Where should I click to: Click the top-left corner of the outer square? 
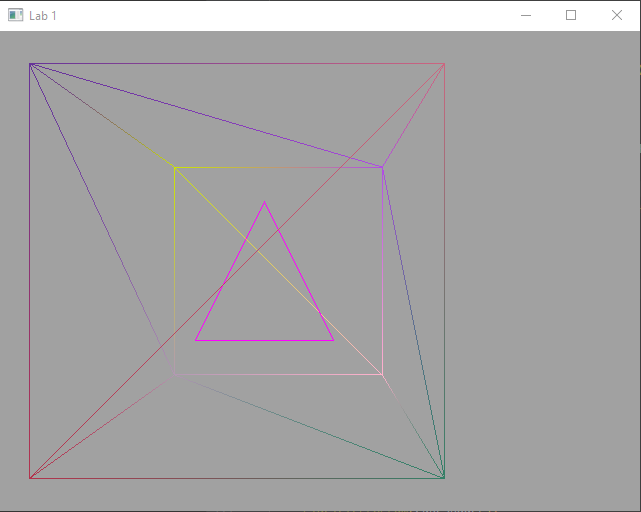pos(30,64)
